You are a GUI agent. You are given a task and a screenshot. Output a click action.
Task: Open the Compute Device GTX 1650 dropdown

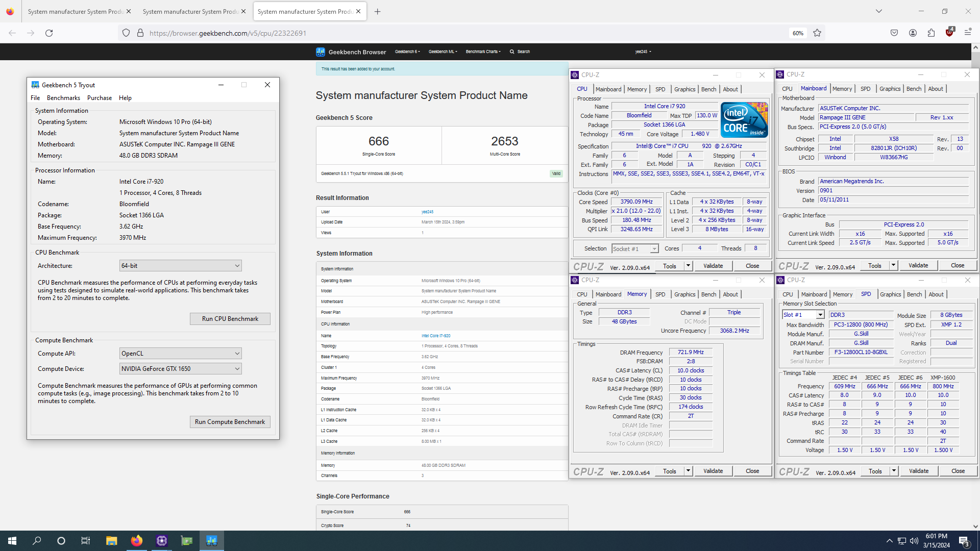coord(180,369)
